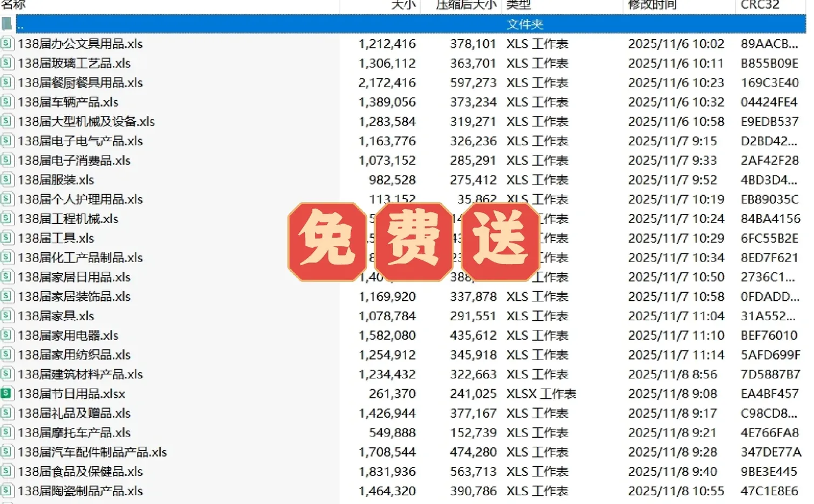Click the Excel icon beside 138届陶瓷制品产品.xls
Screen dimensions: 814x504
point(7,491)
